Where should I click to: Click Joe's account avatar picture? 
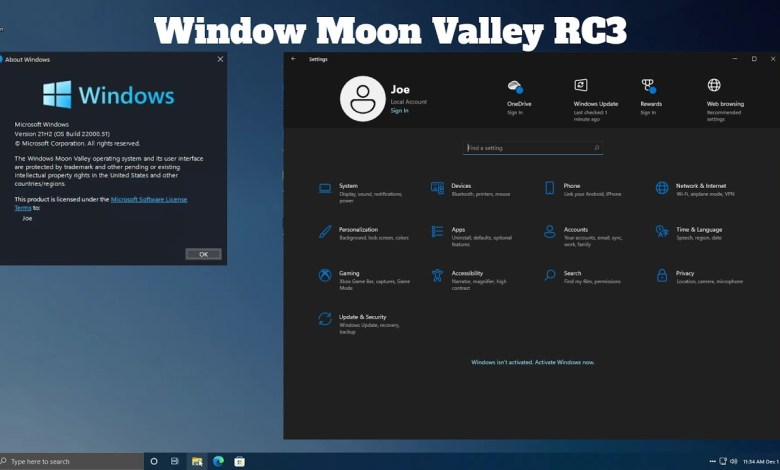363,98
